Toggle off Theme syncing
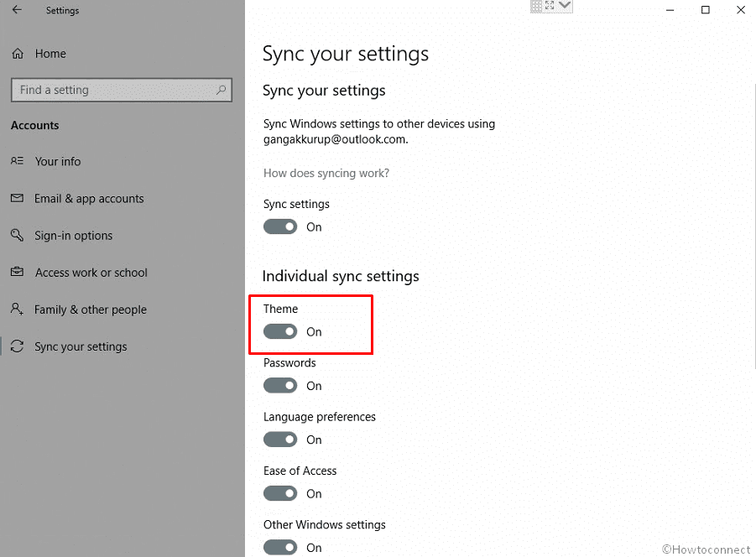756x557 pixels. tap(279, 331)
